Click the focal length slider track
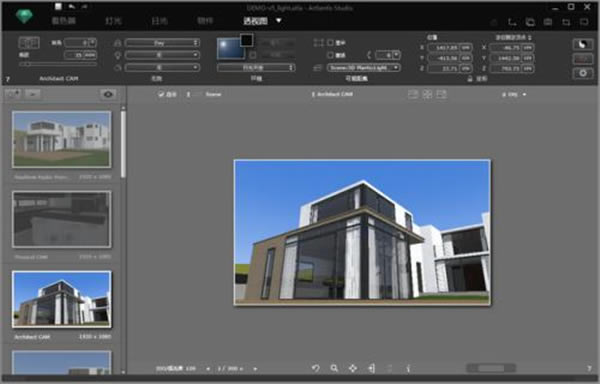 click(58, 64)
